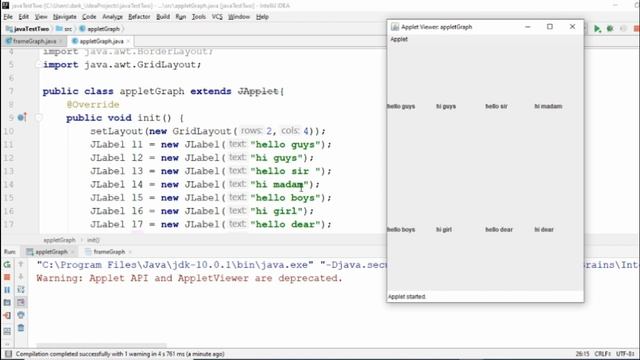This screenshot has height=360, width=640.
Task: Click the Run console horizontal scrollbar
Action: click(x=101, y=345)
